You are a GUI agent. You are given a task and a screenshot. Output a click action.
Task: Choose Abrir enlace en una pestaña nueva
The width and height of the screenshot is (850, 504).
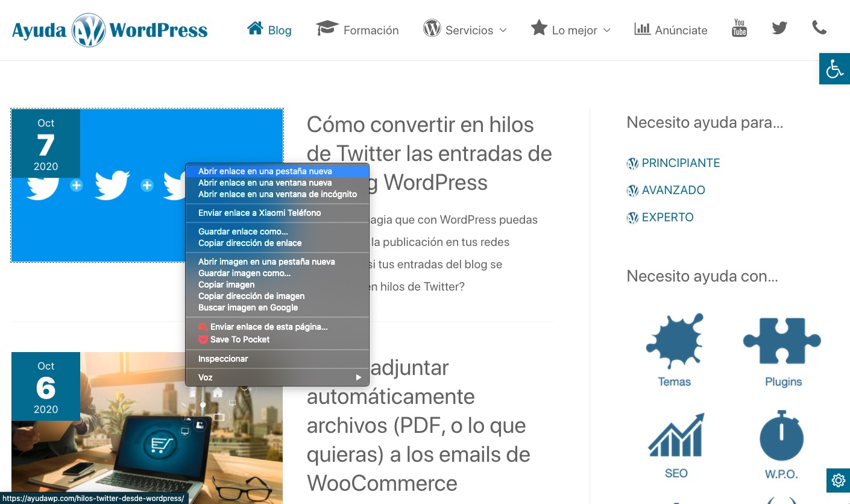pyautogui.click(x=265, y=171)
